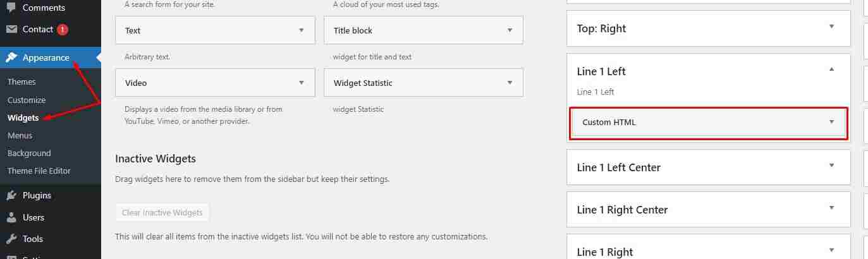Click the Users person icon
868x259 pixels.
pos(11,217)
